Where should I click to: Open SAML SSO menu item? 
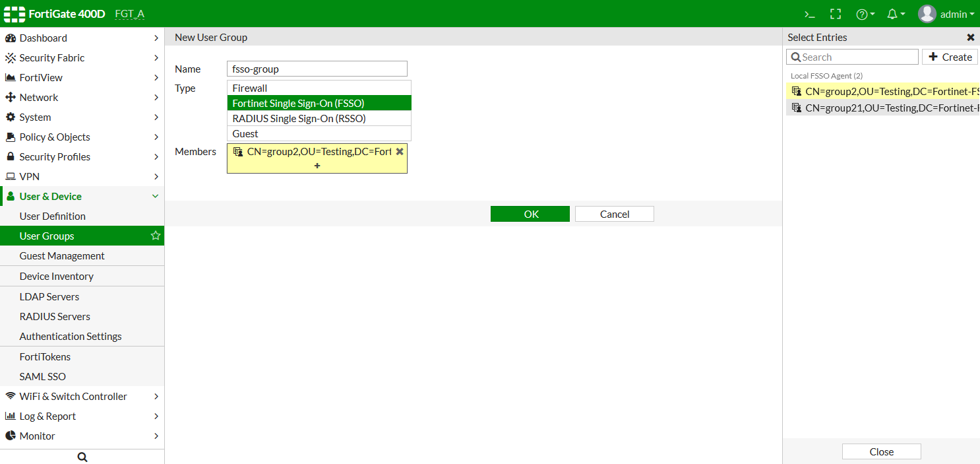point(82,376)
